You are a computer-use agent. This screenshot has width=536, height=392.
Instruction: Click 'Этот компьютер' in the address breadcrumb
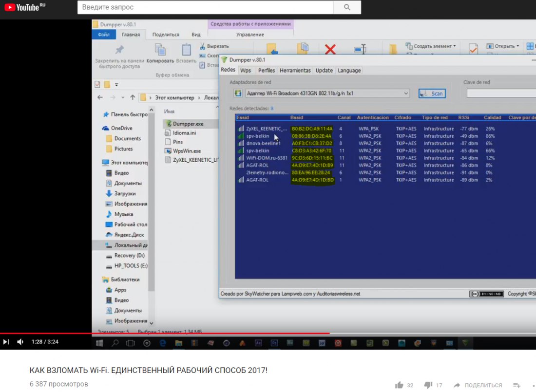(174, 98)
